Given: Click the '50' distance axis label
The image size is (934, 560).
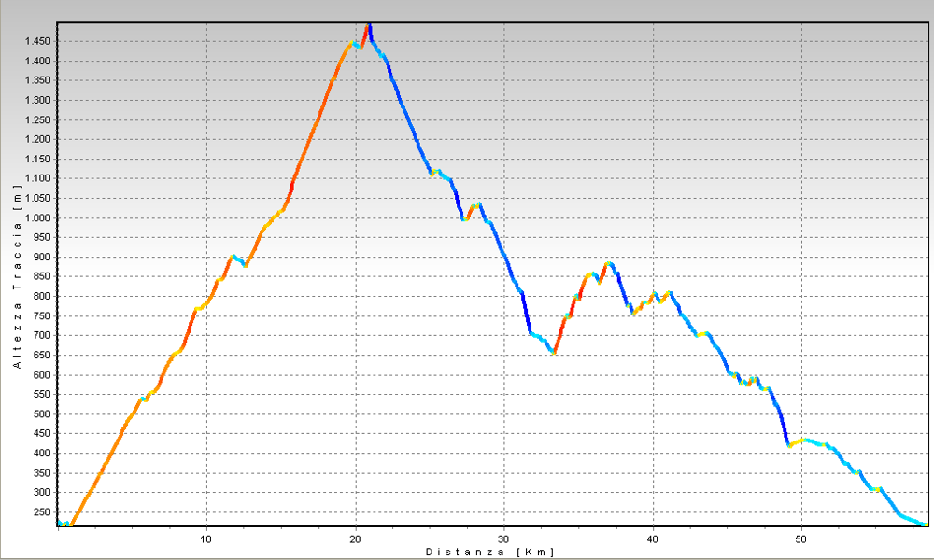Looking at the screenshot, I should (x=801, y=539).
